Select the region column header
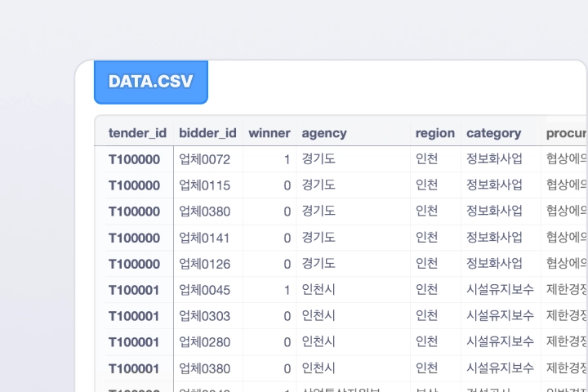Screen dimensions: 588x392 (x=434, y=133)
